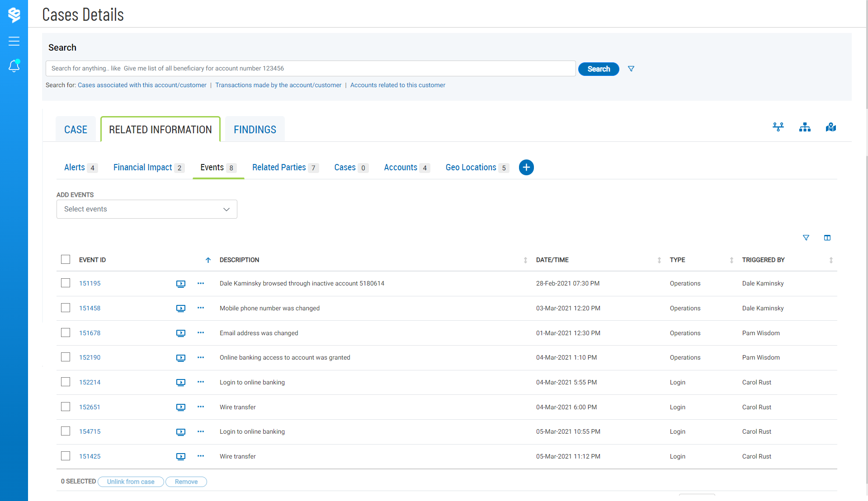Click the network link diagram icon
The image size is (868, 501).
(x=778, y=127)
